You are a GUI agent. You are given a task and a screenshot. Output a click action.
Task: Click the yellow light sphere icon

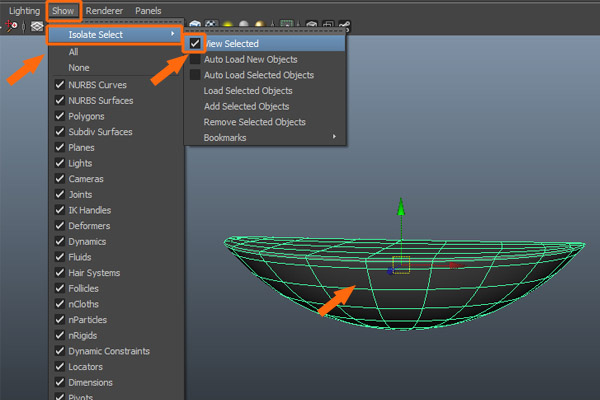click(x=228, y=25)
